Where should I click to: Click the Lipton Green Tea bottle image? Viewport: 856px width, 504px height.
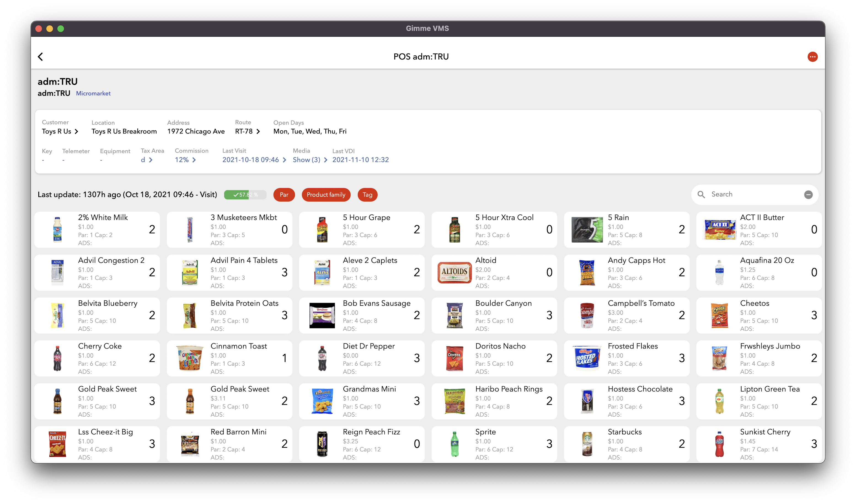(719, 401)
